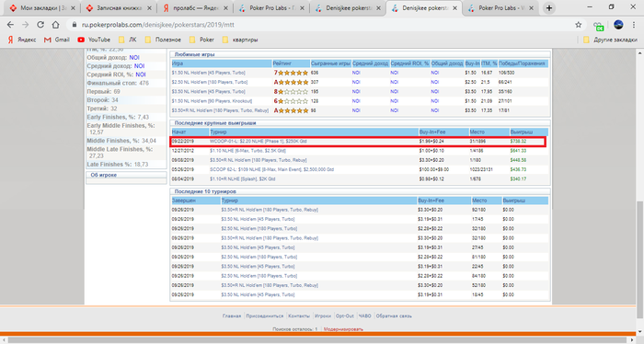644x344 pixels.
Task: Close the 'пролабс — Яндекс' tab
Action: [x=225, y=8]
